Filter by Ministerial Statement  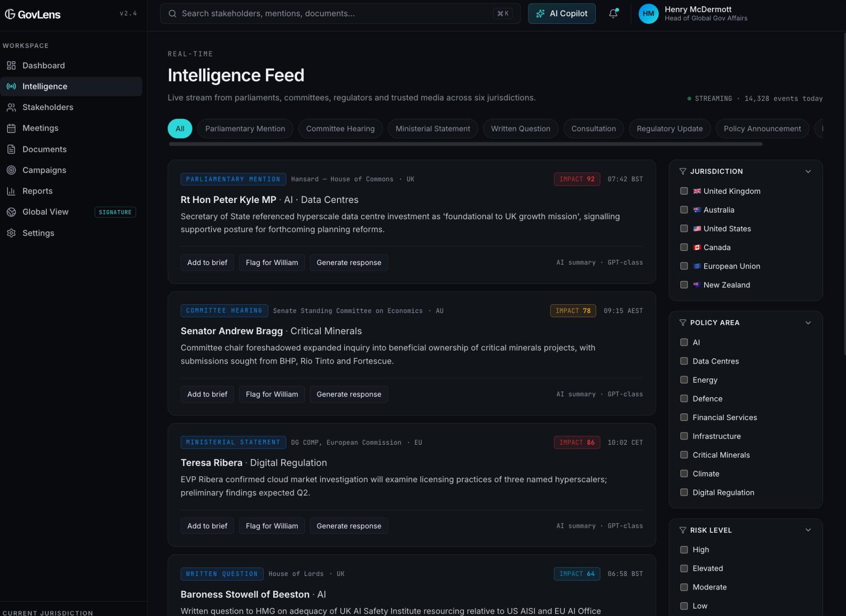(x=432, y=129)
